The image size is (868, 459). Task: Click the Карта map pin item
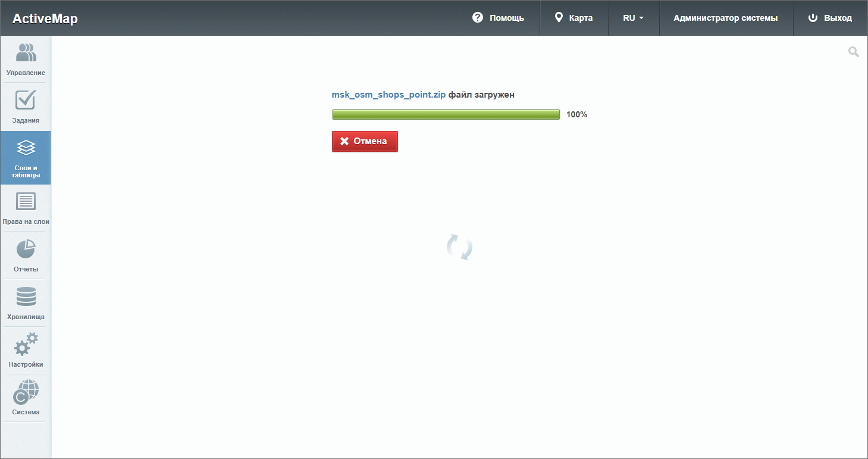point(574,18)
